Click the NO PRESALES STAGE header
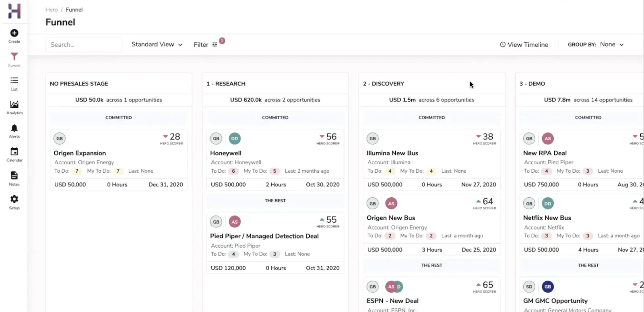 pyautogui.click(x=79, y=84)
